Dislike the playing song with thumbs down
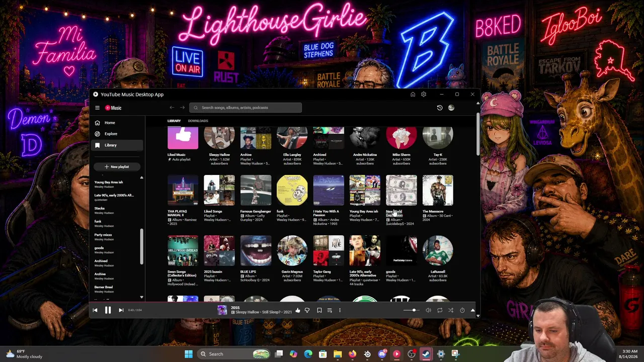Image resolution: width=644 pixels, height=362 pixels. tap(307, 310)
